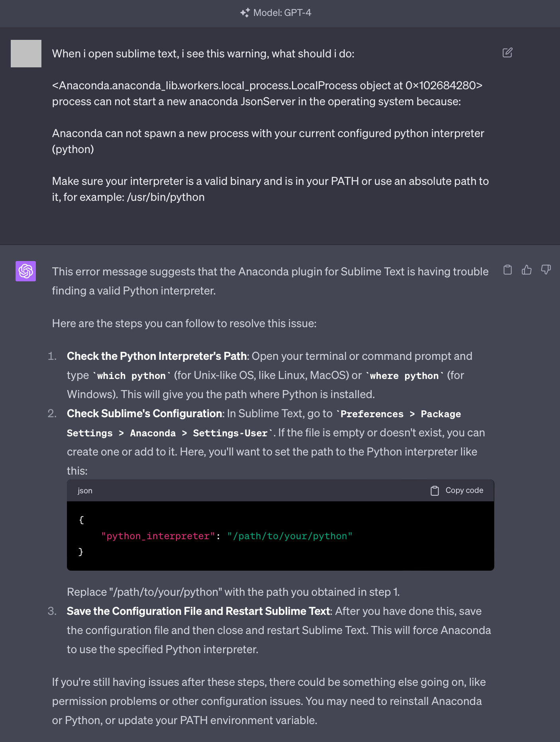The image size is (560, 742).
Task: Click the inline code 'which python'
Action: coord(131,376)
